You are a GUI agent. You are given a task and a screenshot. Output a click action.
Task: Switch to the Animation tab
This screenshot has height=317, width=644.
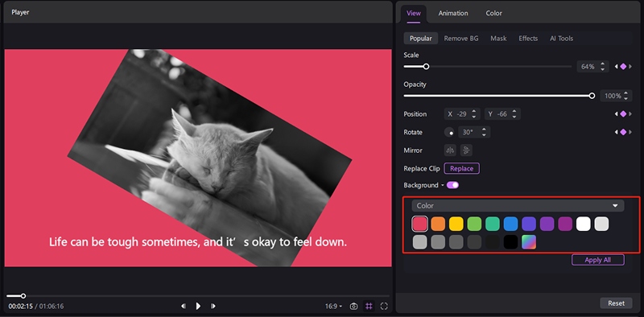pyautogui.click(x=453, y=13)
